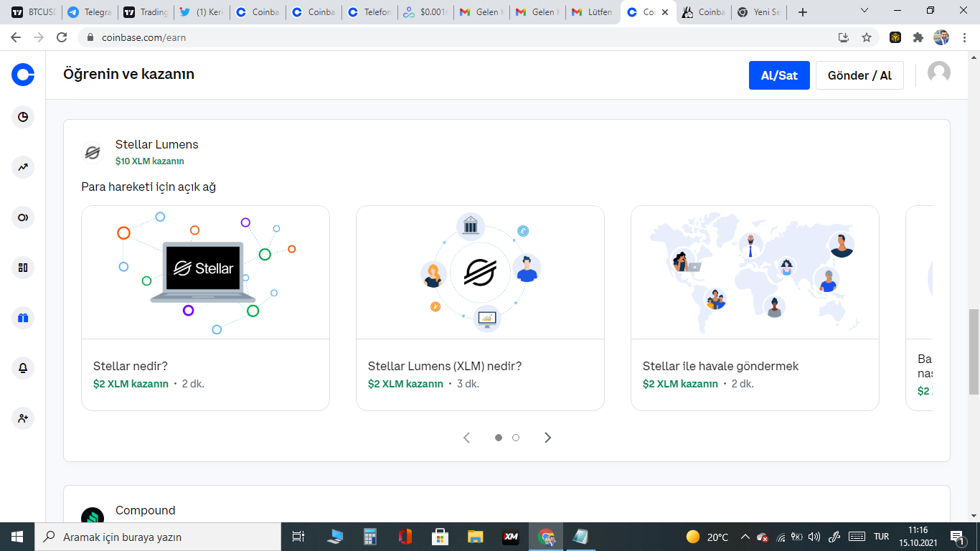This screenshot has height=551, width=980.
Task: Open a new Chrome tab
Action: tap(803, 12)
